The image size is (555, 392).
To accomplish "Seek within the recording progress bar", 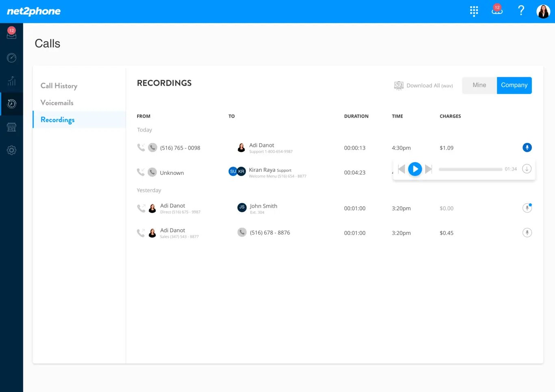I will click(x=470, y=169).
